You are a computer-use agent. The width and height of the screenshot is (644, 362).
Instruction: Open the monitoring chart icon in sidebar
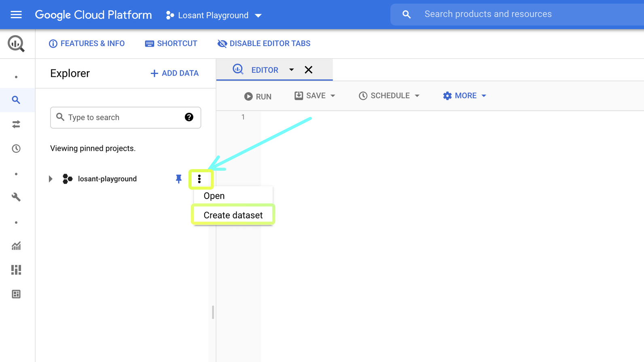tap(16, 246)
